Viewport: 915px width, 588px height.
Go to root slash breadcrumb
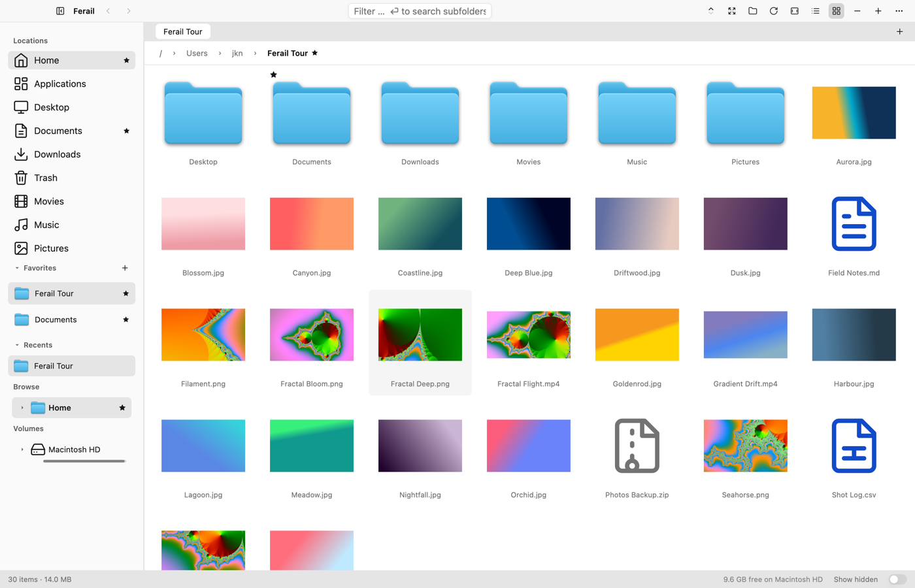click(x=161, y=54)
